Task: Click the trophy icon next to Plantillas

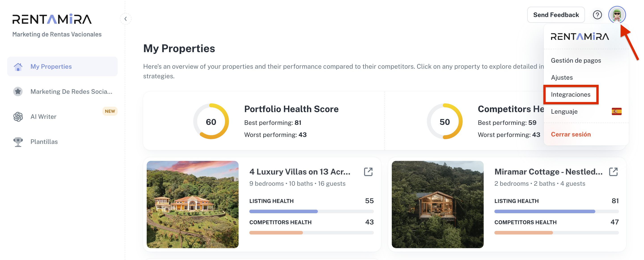Action: click(x=18, y=142)
